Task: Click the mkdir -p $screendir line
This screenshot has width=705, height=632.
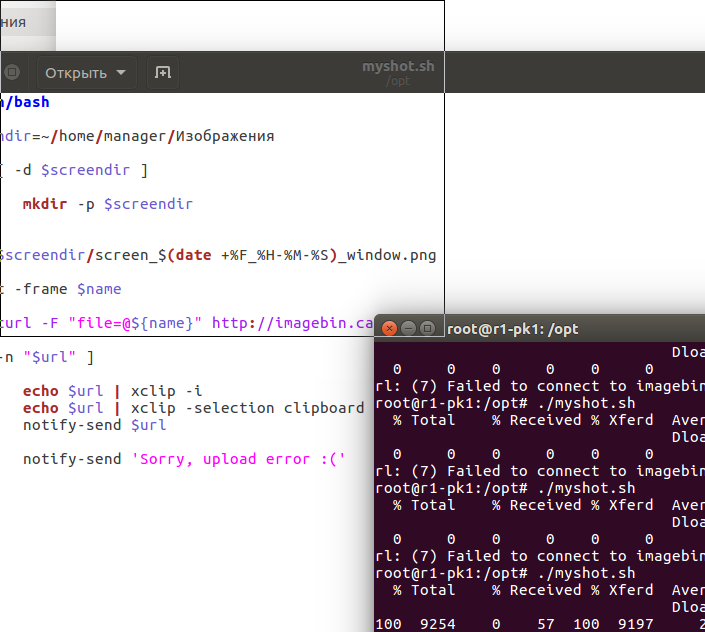Action: 108,204
